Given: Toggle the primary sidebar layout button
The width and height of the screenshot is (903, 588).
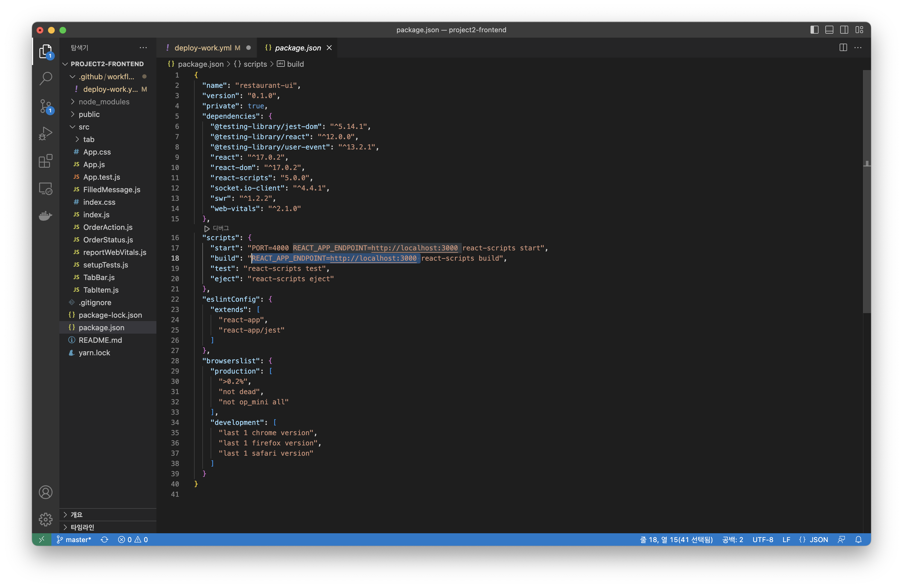Looking at the screenshot, I should tap(814, 30).
